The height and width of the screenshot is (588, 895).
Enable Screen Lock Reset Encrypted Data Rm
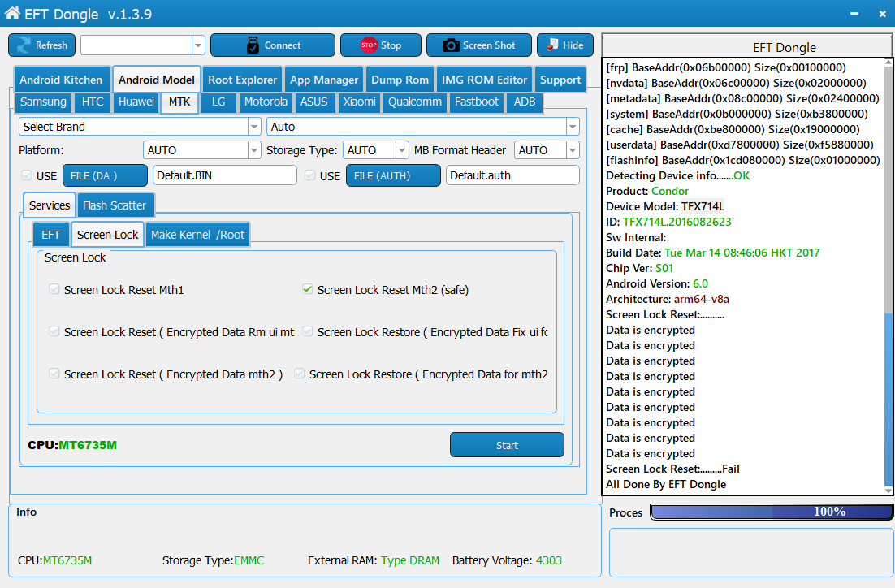click(x=54, y=331)
